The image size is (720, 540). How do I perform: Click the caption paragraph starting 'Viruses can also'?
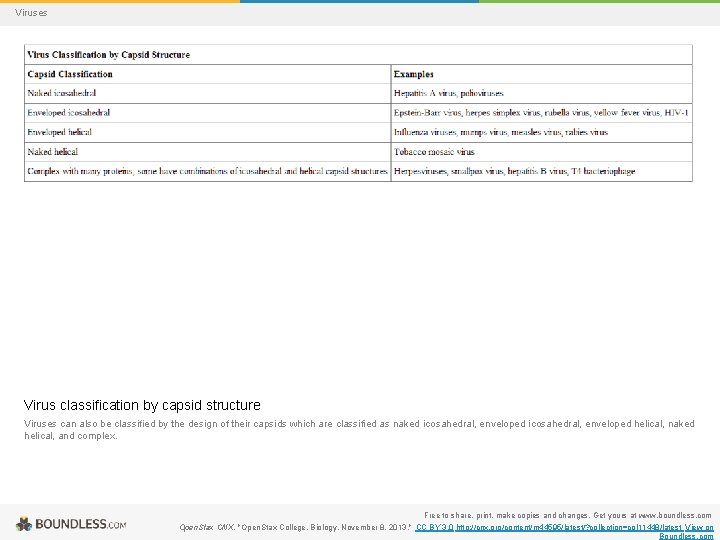(x=359, y=430)
